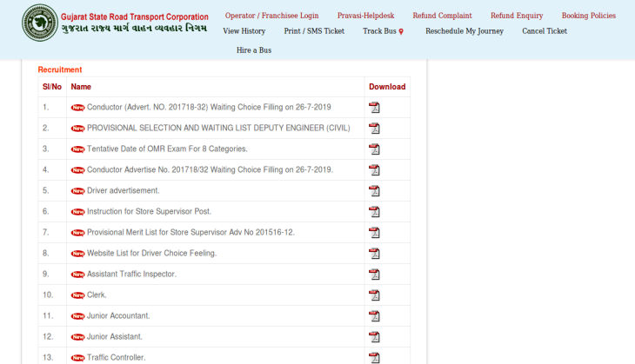Download the Clerk PDF file
635x364 pixels.
pos(375,295)
